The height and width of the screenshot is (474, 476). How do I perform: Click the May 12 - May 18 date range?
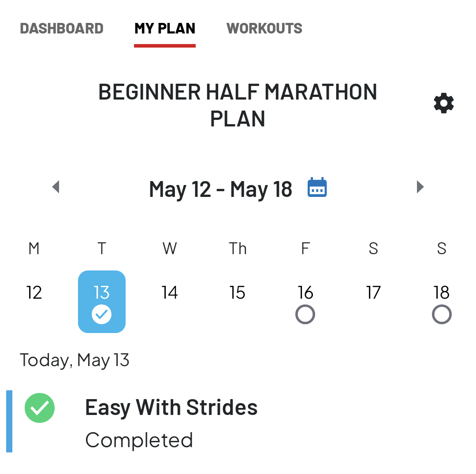220,189
